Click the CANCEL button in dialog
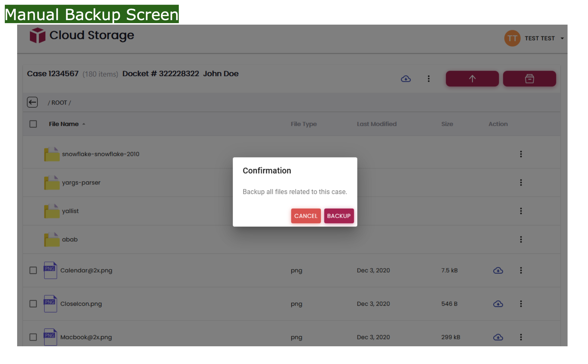 coord(306,216)
